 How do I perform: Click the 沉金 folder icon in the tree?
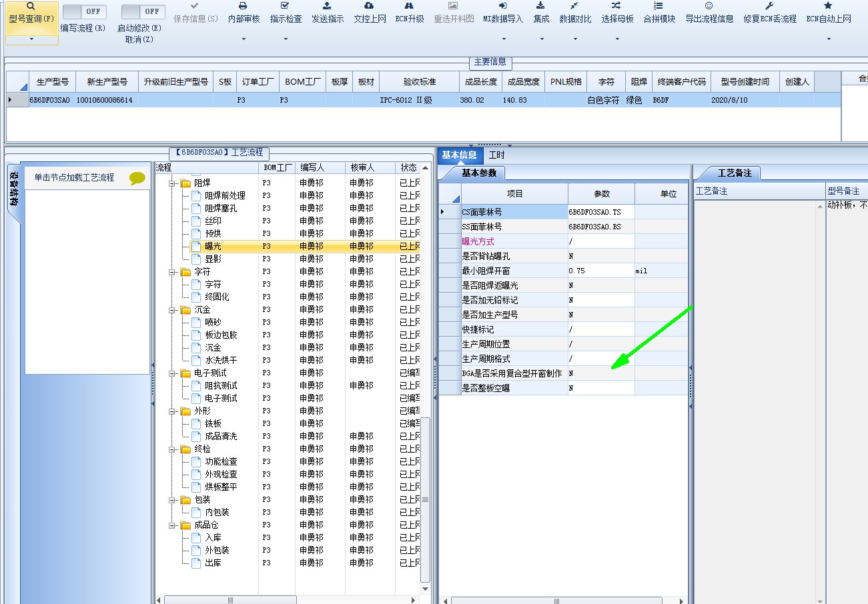coord(185,309)
